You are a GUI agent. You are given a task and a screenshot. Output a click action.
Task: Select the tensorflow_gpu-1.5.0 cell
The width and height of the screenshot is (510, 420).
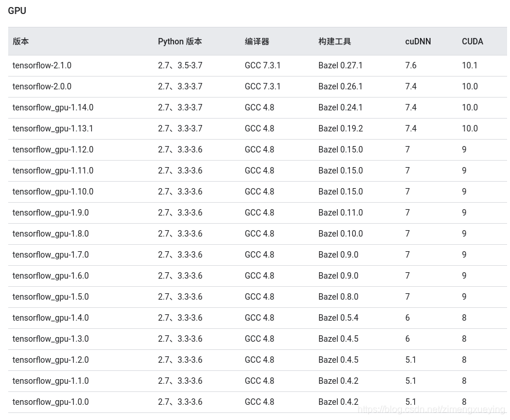click(x=51, y=297)
